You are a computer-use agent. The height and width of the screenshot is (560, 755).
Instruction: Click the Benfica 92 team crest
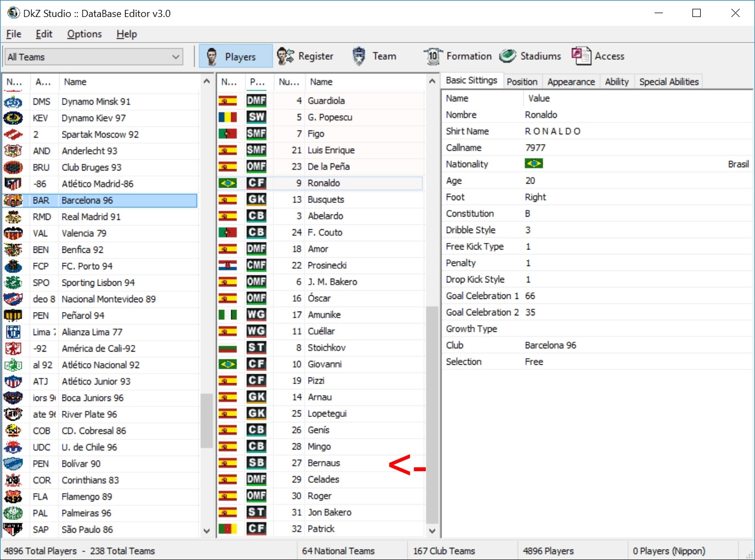point(13,250)
